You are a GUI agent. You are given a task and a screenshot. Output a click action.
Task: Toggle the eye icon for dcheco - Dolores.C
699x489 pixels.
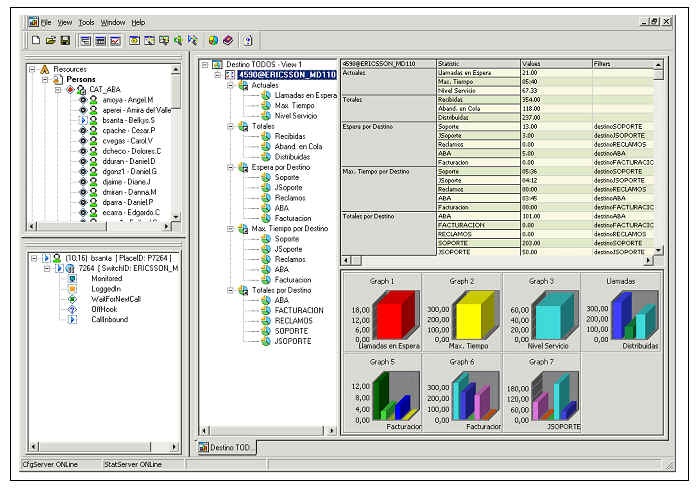pos(83,151)
